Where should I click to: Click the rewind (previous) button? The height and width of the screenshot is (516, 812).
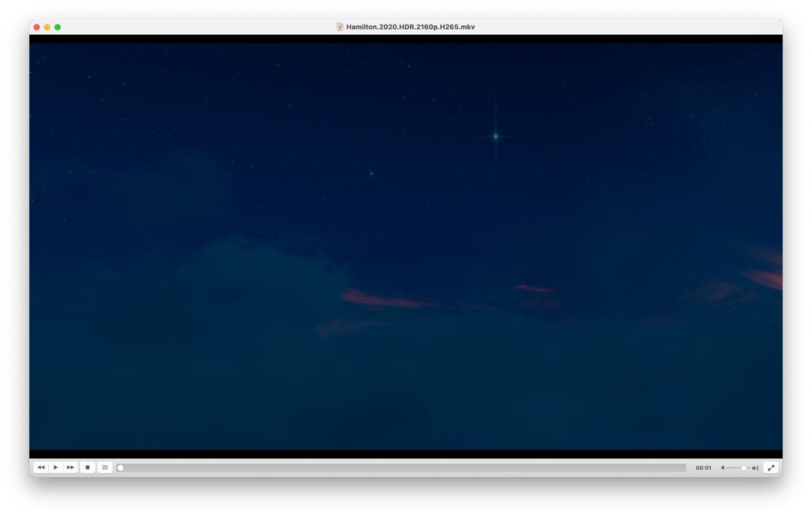pos(41,467)
